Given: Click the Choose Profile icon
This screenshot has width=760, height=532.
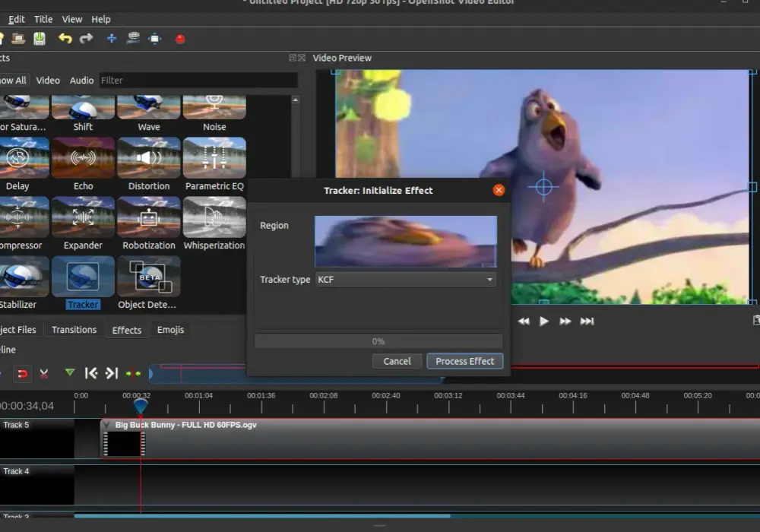Looking at the screenshot, I should (133, 38).
